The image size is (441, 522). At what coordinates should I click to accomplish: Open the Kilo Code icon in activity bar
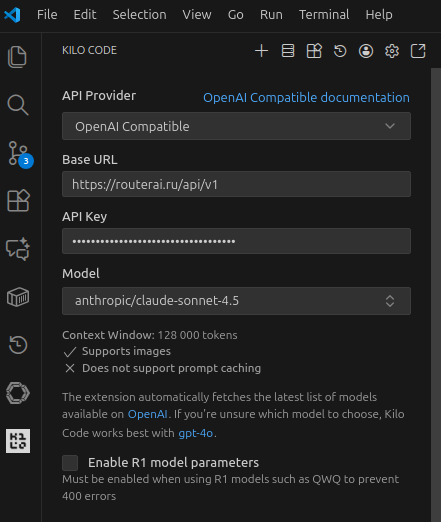18,441
